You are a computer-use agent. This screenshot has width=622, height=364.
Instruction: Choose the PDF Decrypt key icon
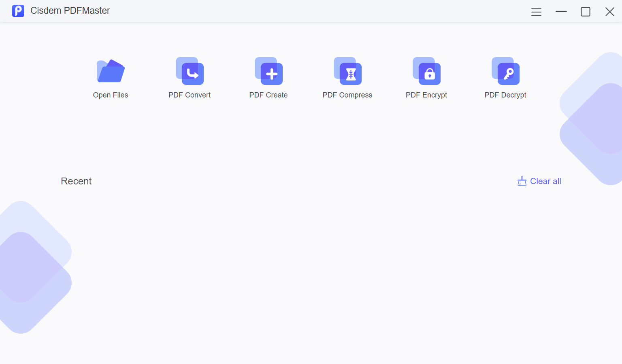click(x=505, y=71)
